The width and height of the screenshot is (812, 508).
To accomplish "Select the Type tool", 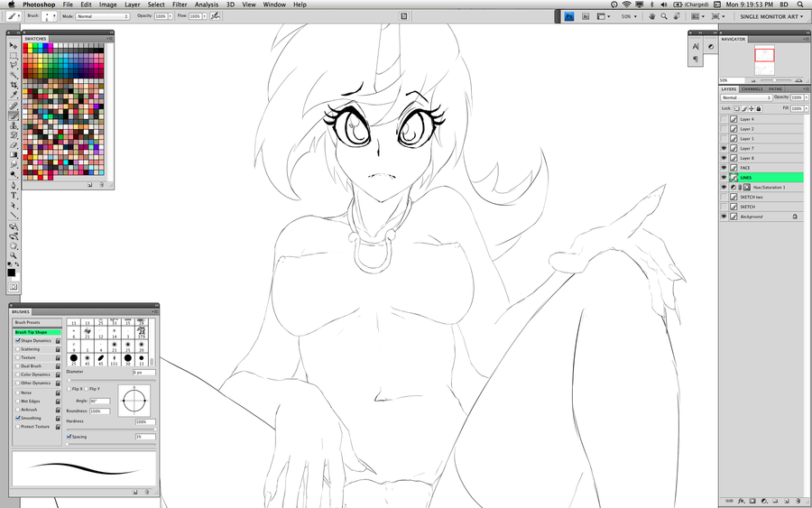I will tap(14, 196).
